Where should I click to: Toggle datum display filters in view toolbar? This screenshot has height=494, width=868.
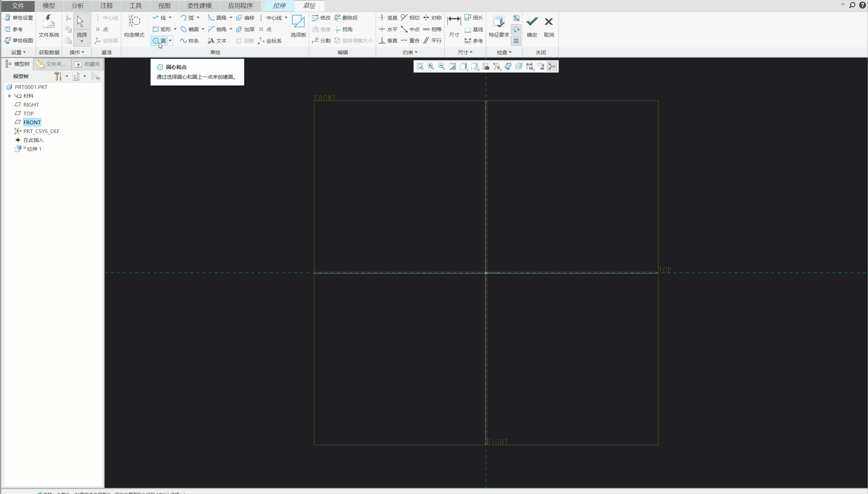[x=497, y=66]
